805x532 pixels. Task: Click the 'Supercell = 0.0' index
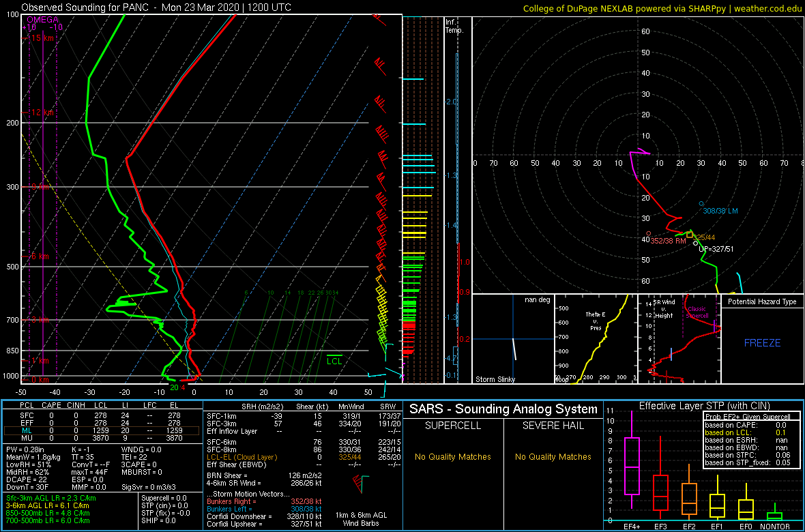coord(164,498)
